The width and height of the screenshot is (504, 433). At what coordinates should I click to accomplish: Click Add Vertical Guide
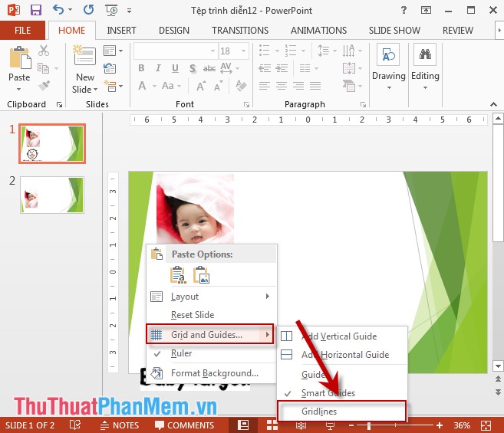[342, 336]
